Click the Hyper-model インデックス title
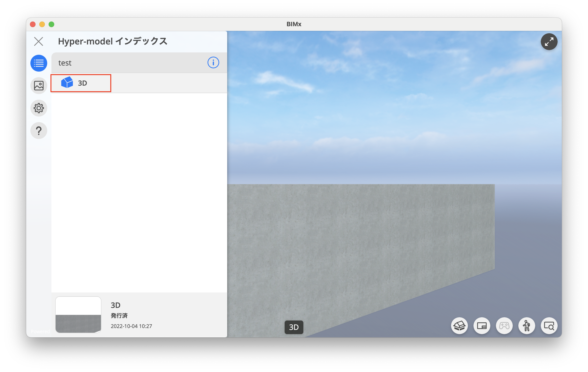This screenshot has height=372, width=588. coord(113,41)
